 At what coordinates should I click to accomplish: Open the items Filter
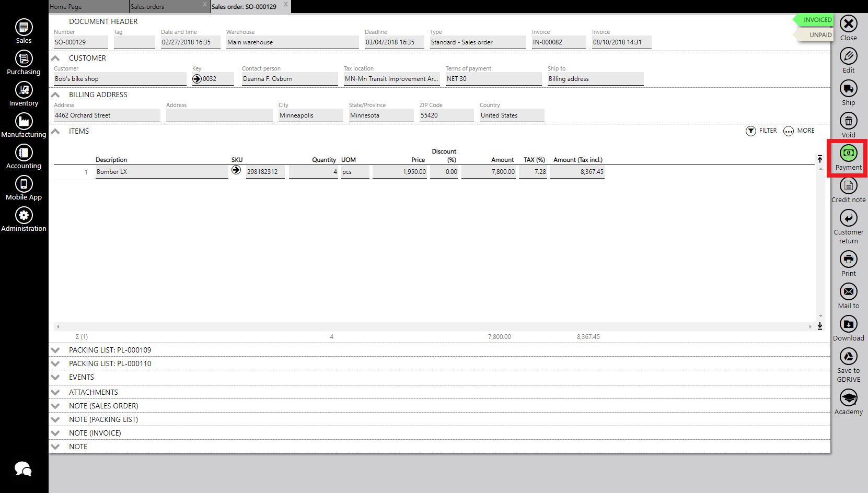[x=761, y=131]
